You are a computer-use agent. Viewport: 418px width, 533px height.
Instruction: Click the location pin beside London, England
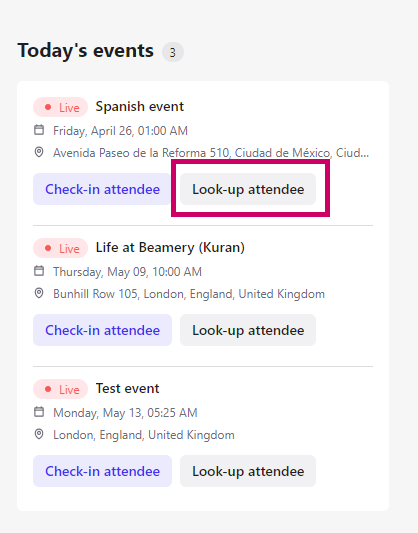coord(39,434)
